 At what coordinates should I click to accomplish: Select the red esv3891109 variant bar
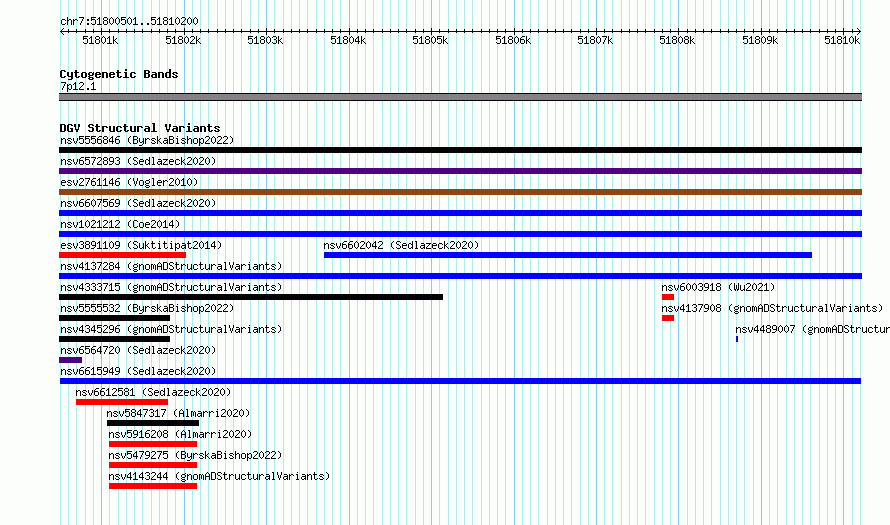pyautogui.click(x=122, y=255)
